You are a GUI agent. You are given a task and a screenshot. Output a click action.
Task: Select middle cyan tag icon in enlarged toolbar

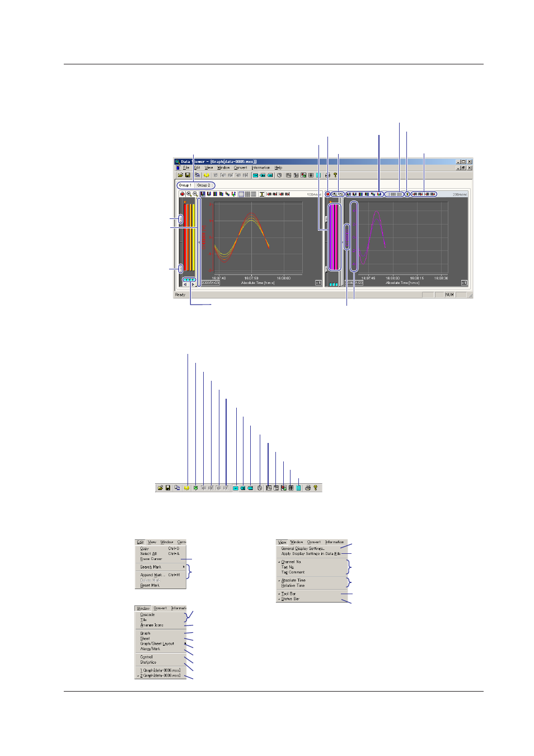tap(243, 488)
